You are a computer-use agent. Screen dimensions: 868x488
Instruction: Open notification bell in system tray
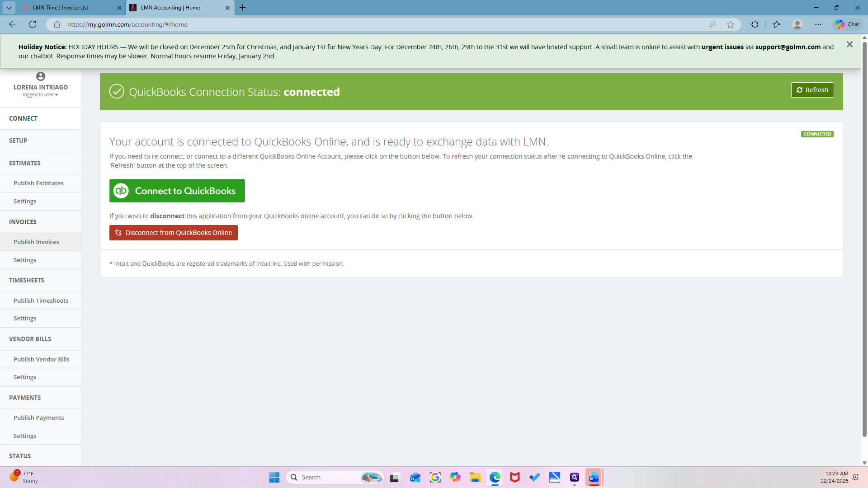tap(855, 477)
